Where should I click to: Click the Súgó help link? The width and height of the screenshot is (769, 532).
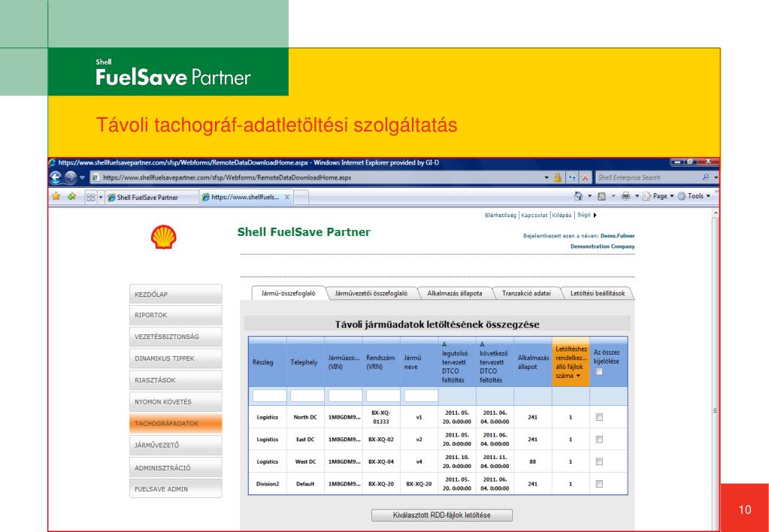pyautogui.click(x=583, y=215)
